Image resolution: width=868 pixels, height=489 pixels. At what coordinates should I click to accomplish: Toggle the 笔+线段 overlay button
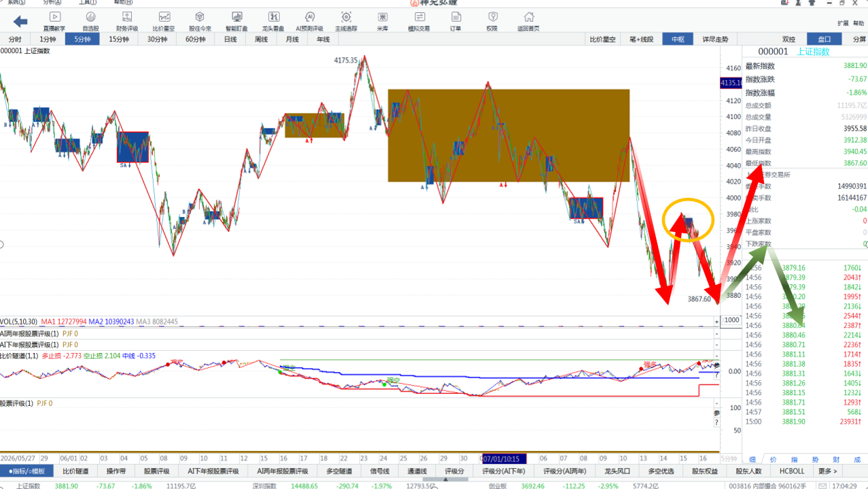pyautogui.click(x=641, y=39)
